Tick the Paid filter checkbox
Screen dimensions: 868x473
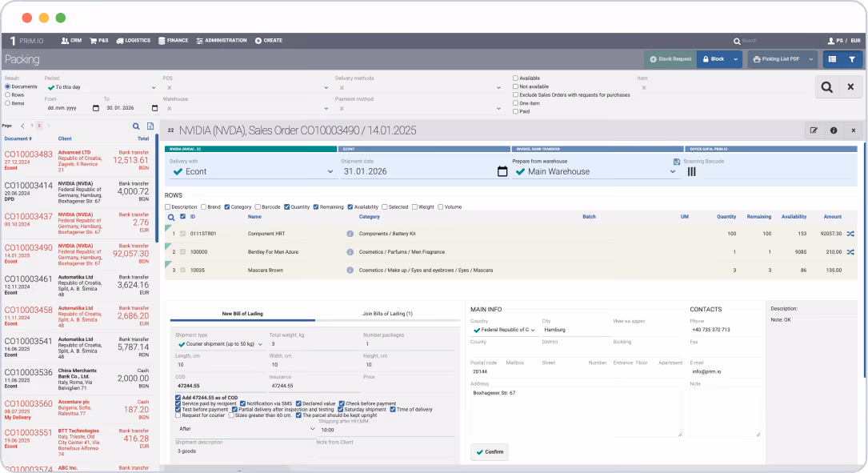pos(515,111)
